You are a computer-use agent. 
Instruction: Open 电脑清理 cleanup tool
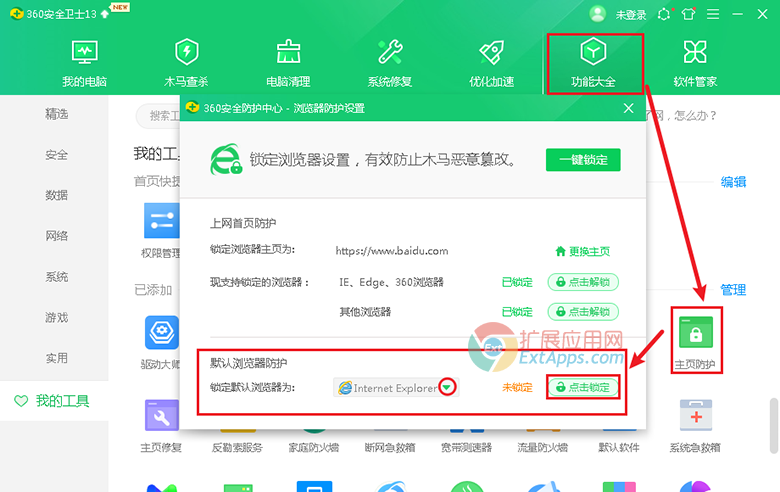[289, 64]
